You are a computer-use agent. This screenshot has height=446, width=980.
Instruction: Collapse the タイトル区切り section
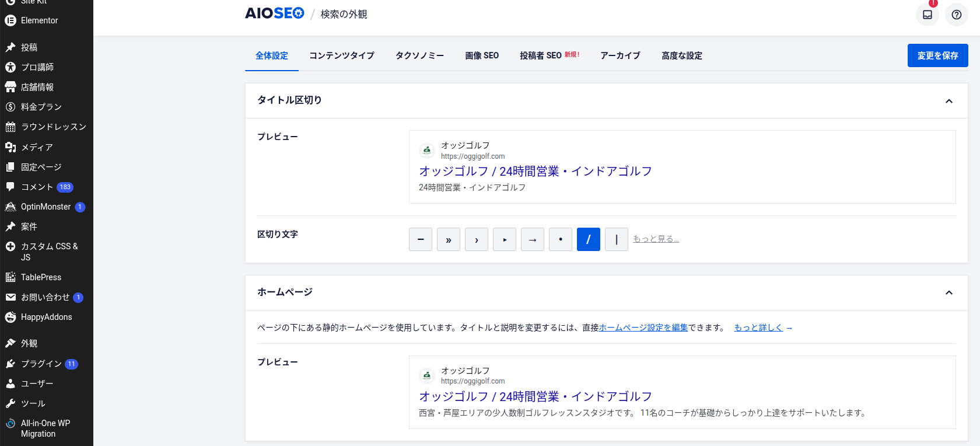(949, 101)
